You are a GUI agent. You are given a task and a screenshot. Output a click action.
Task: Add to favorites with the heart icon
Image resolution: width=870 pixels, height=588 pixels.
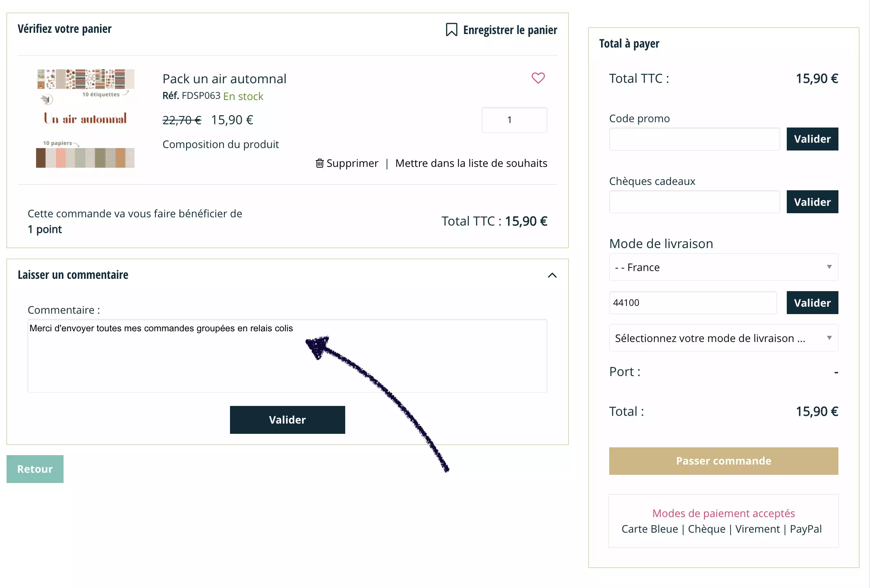coord(538,78)
